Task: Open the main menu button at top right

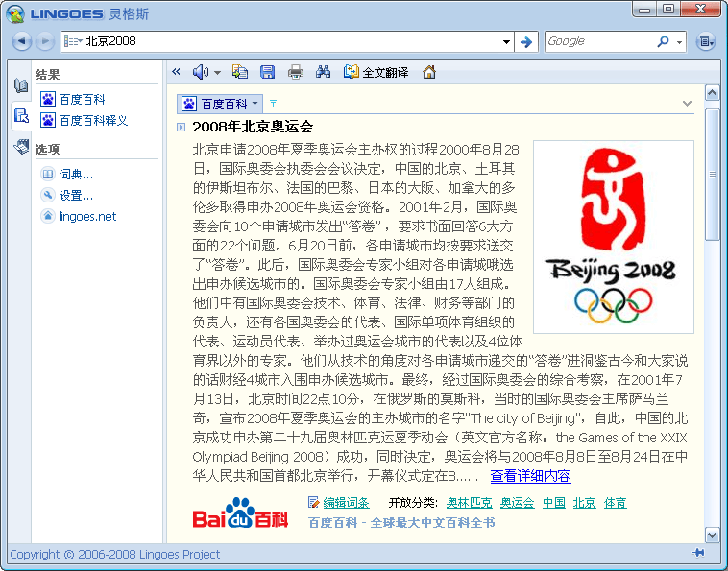Action: pos(705,42)
